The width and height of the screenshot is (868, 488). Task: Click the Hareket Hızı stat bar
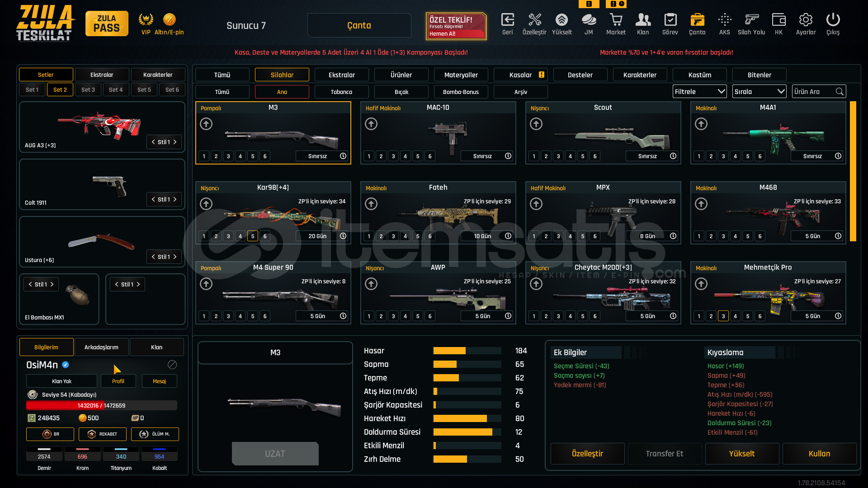[x=467, y=418]
